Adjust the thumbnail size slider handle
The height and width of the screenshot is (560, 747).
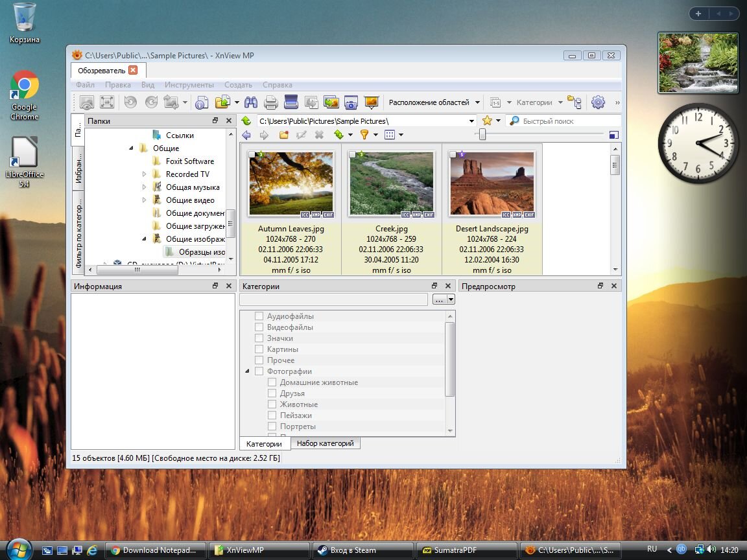click(482, 135)
